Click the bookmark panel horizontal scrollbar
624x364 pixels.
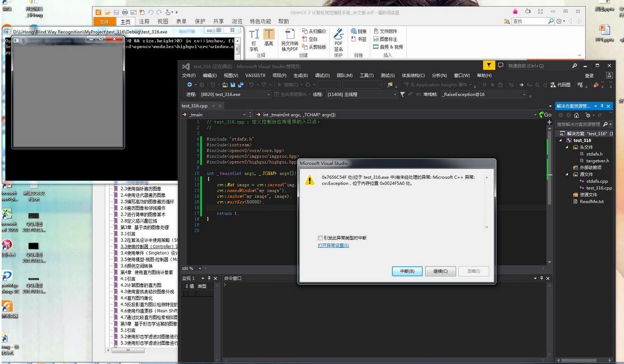pos(128,351)
